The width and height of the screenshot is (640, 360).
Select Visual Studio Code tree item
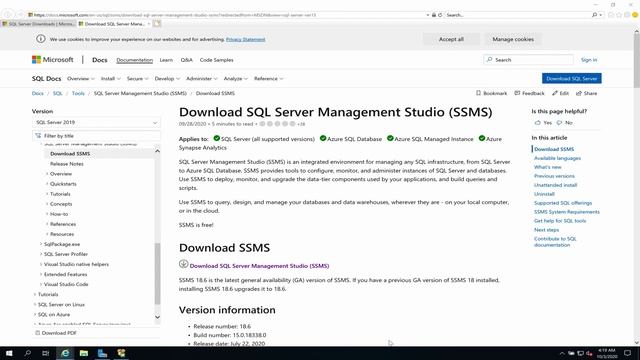tap(66, 284)
